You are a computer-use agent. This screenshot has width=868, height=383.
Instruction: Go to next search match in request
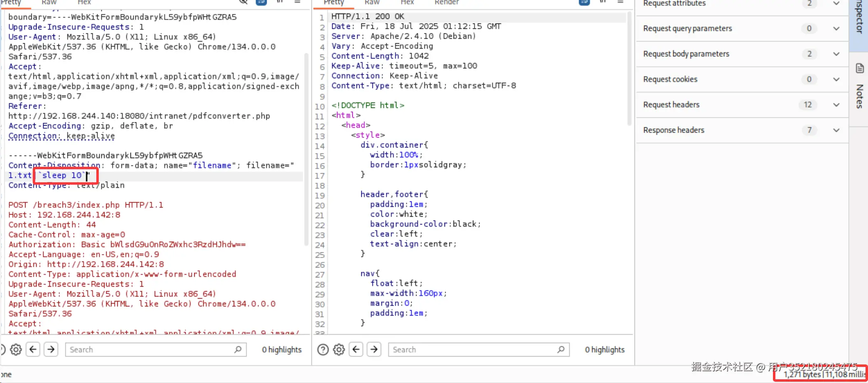pyautogui.click(x=51, y=350)
